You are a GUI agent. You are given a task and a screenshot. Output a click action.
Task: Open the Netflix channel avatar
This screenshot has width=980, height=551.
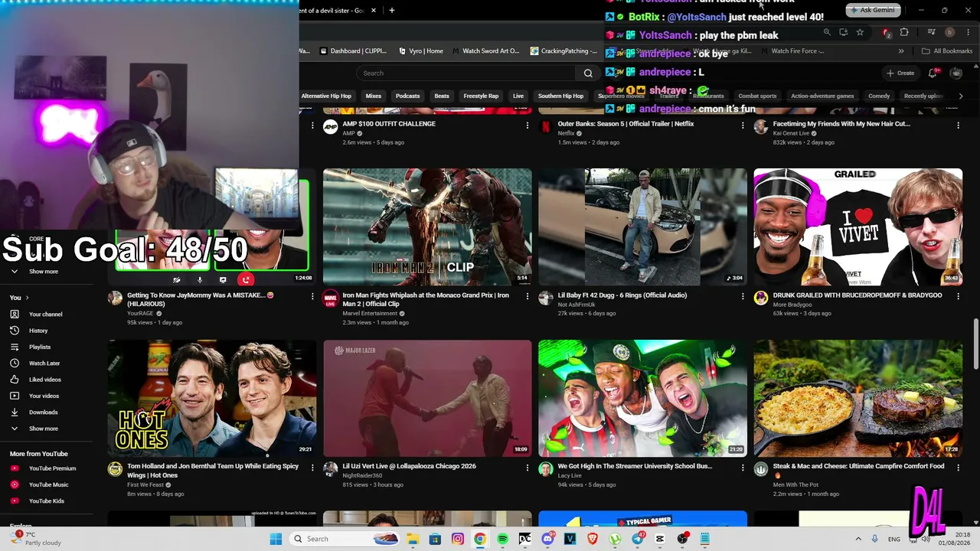545,127
